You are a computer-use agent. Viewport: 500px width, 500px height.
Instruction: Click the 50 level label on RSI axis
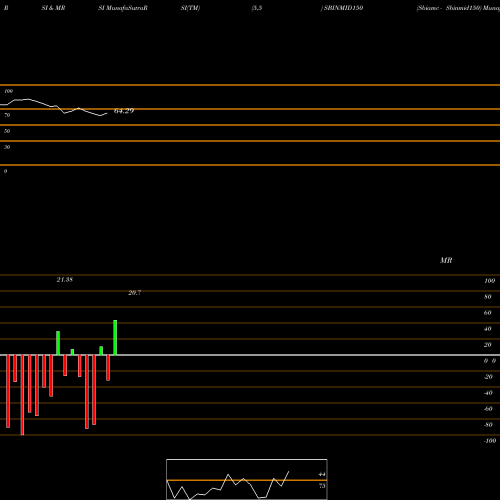pyautogui.click(x=7, y=131)
